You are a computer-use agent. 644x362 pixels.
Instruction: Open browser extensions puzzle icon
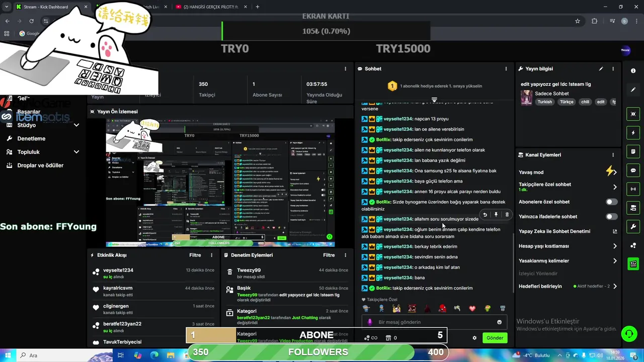pyautogui.click(x=595, y=21)
